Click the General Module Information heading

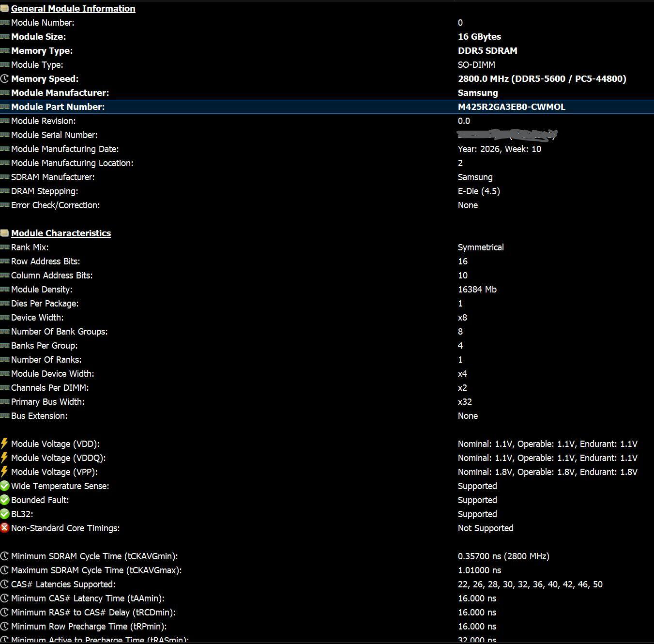click(73, 8)
